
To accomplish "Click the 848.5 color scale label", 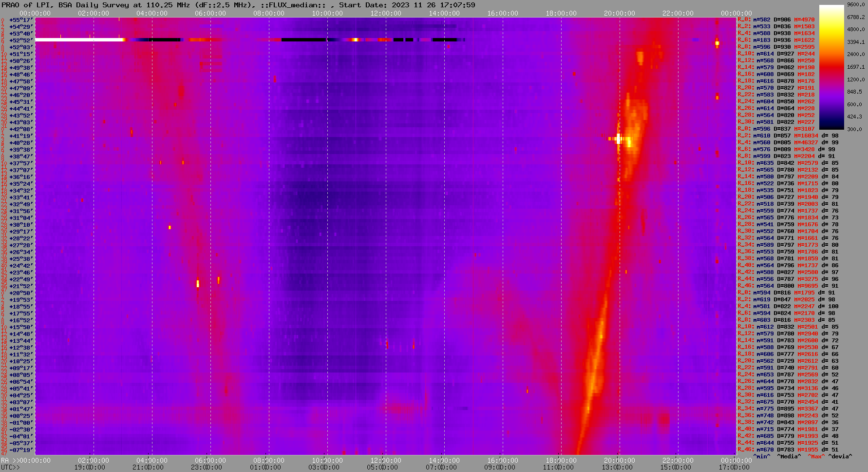I will click(854, 92).
